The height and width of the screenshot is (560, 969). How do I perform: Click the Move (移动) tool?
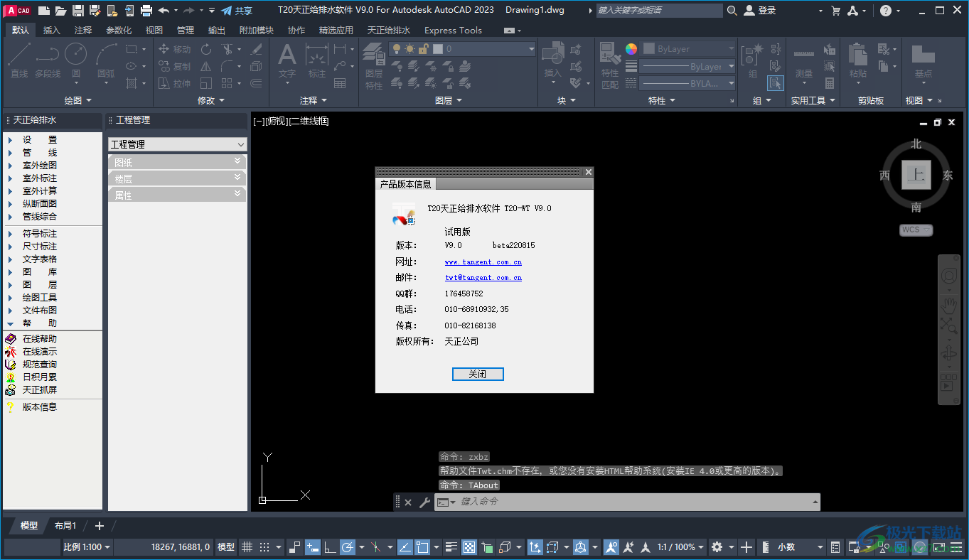[x=174, y=49]
